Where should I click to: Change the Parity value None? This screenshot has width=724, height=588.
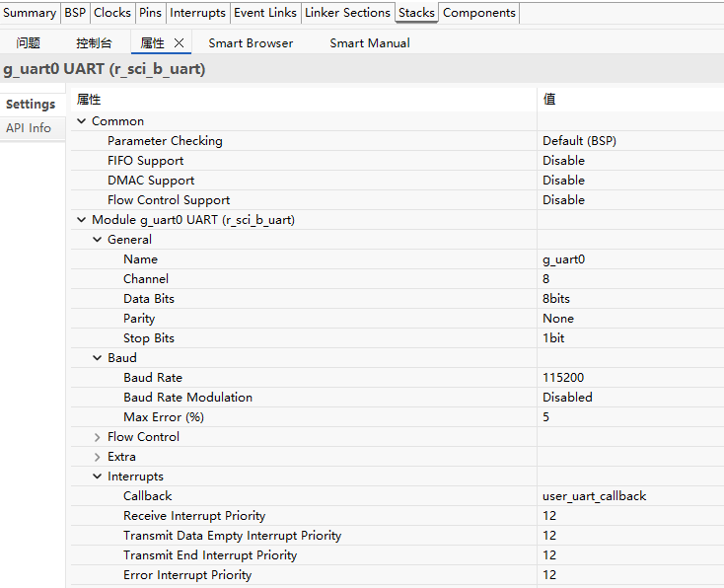tap(558, 319)
